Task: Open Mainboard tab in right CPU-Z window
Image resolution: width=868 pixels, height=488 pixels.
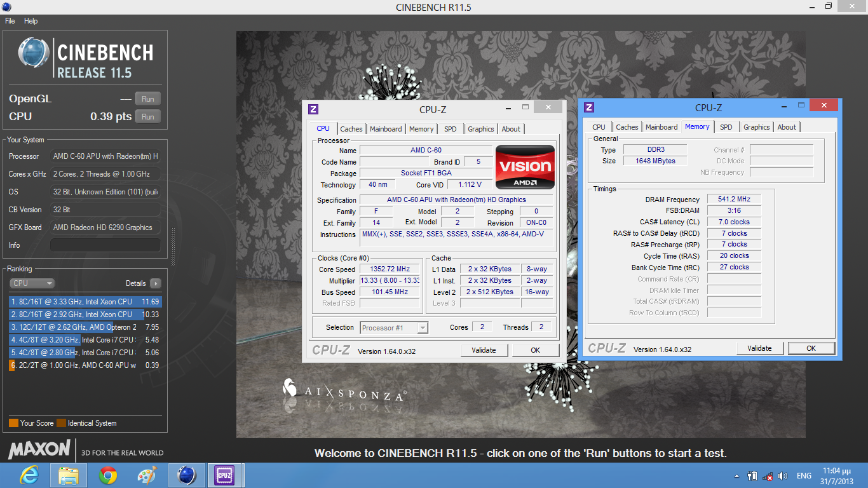Action: (x=661, y=127)
